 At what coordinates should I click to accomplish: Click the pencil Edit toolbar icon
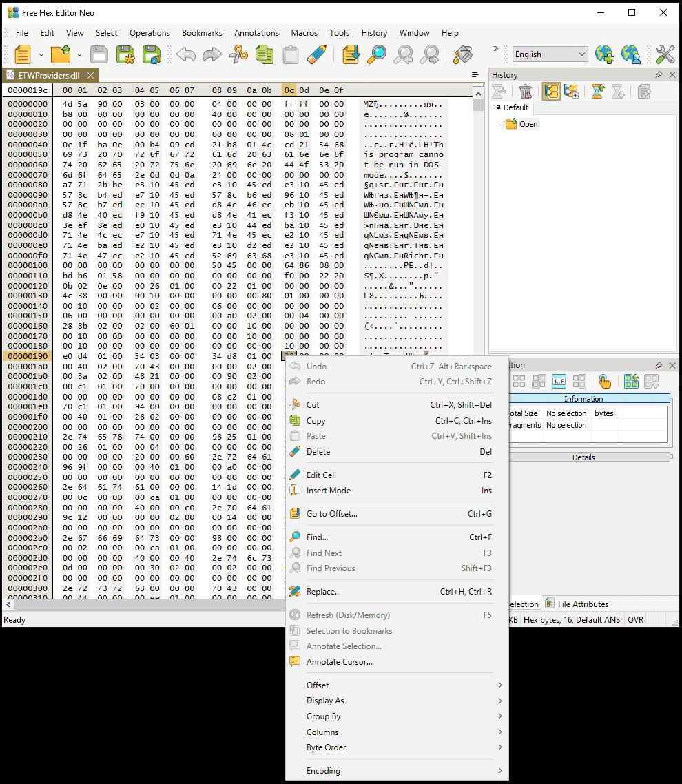[x=317, y=54]
